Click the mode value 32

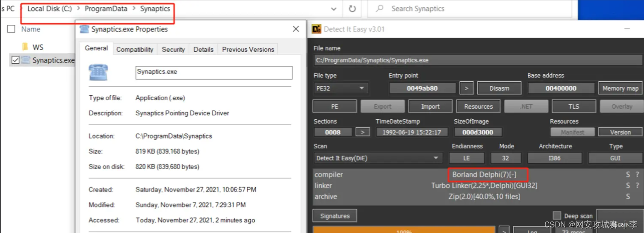coord(506,158)
